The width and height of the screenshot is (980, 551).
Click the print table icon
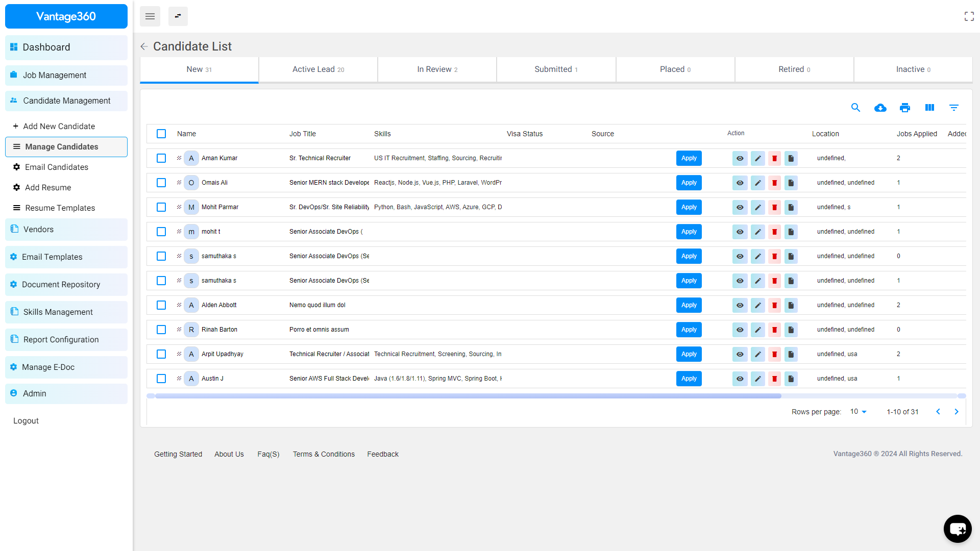click(x=905, y=108)
